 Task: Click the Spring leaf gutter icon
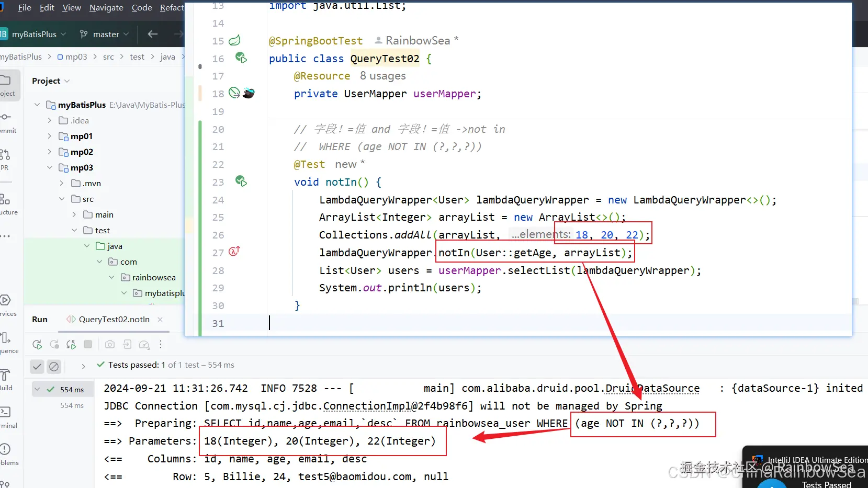[x=235, y=40]
